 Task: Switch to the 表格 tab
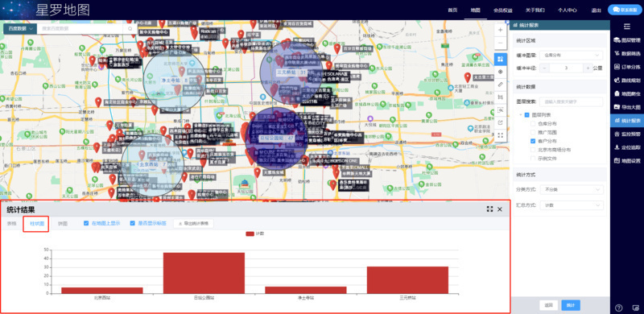pos(11,224)
